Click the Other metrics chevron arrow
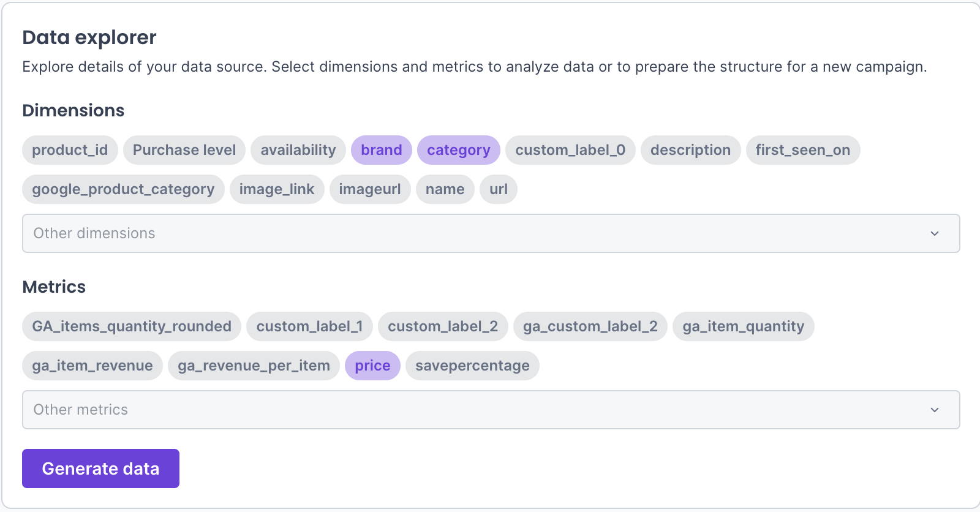980x512 pixels. 935,410
